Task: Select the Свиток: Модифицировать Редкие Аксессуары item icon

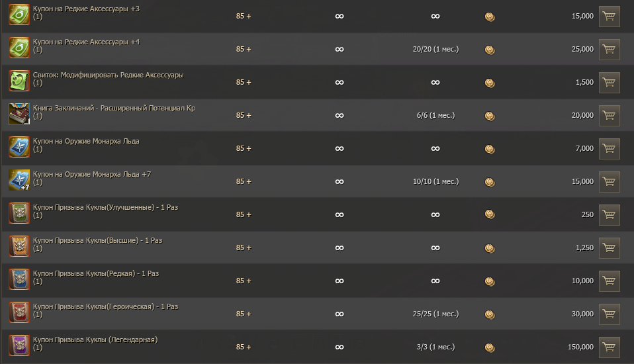Action: (19, 81)
